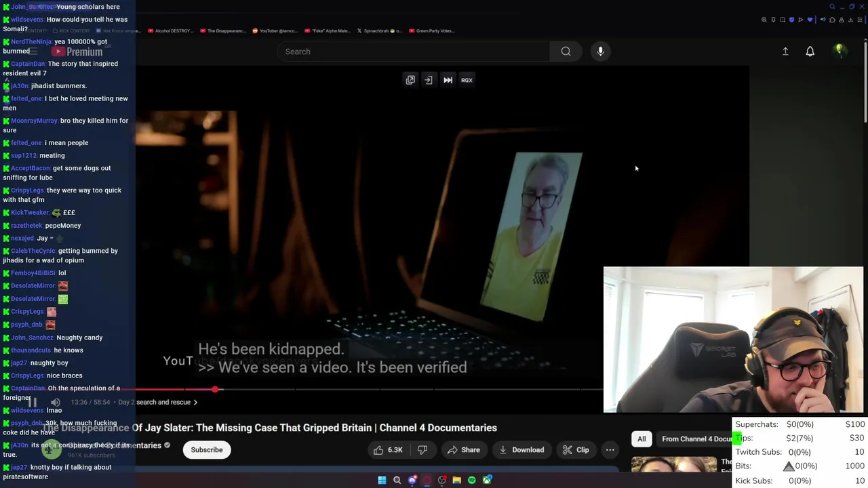Click the browser pin icon
Viewport: 868px width, 488px height.
click(773, 20)
